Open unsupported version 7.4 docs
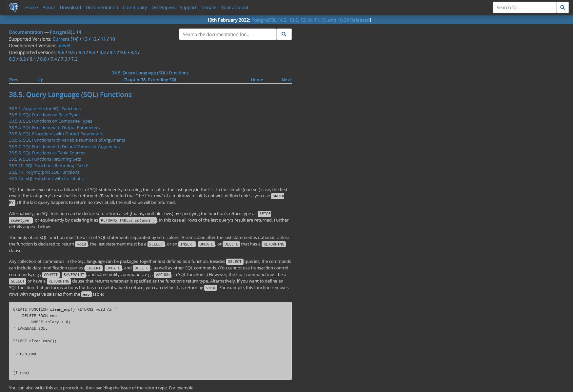The image size is (573, 392). pos(54,59)
